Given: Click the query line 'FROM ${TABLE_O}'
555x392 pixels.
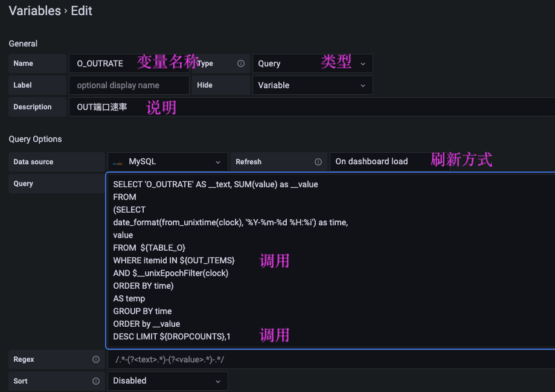Looking at the screenshot, I should pos(149,248).
